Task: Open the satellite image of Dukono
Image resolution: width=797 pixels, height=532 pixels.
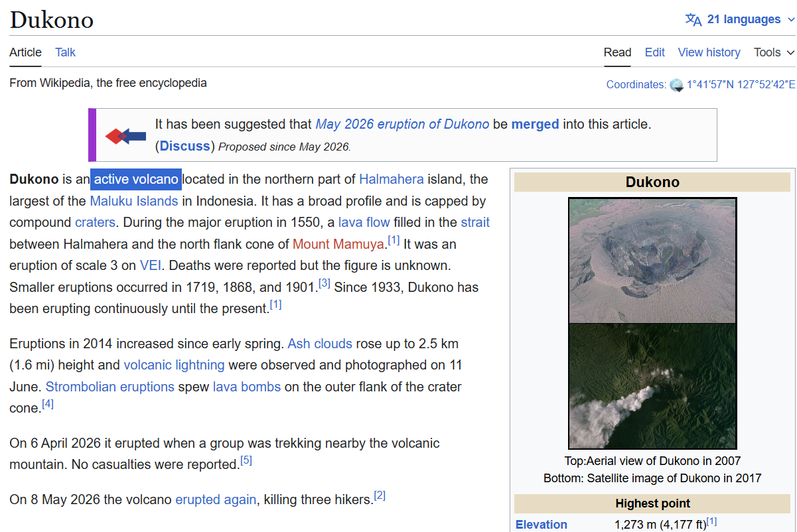Action: click(x=652, y=385)
